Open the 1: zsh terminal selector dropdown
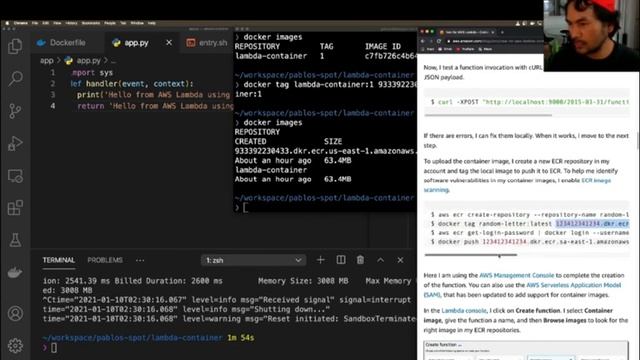The width and height of the screenshot is (640, 360). tap(253, 260)
